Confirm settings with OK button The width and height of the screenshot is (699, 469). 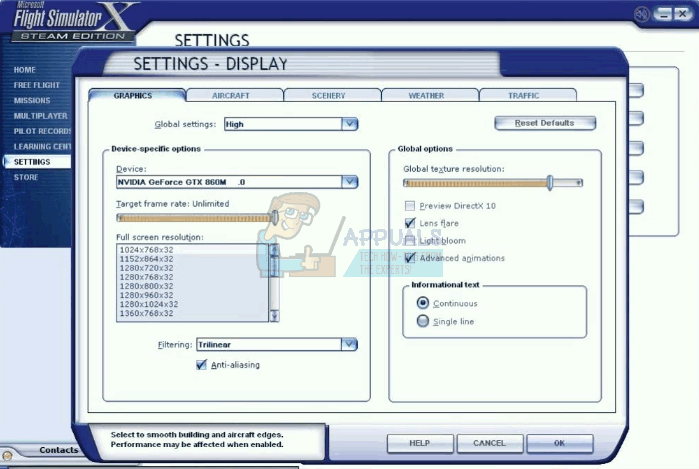[x=559, y=443]
